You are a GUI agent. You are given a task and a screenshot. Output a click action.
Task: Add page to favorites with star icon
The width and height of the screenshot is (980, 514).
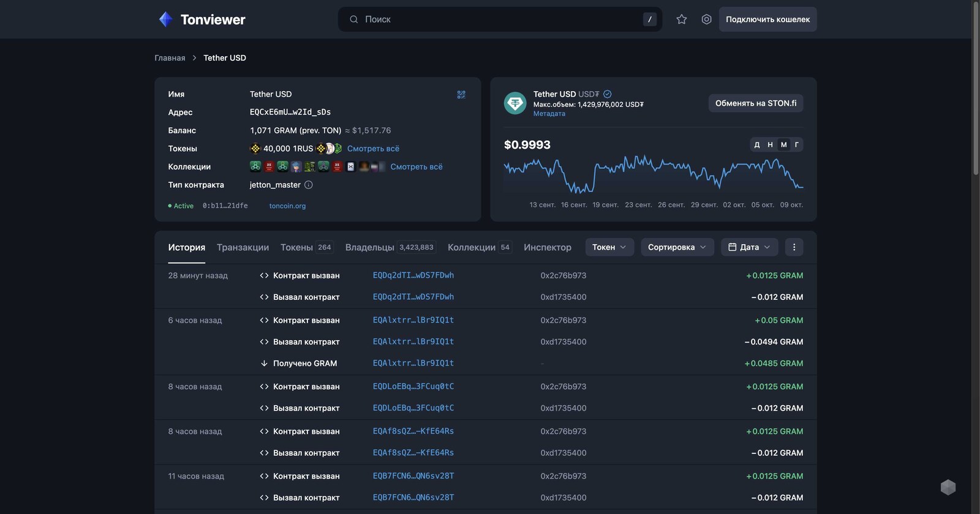coord(682,20)
